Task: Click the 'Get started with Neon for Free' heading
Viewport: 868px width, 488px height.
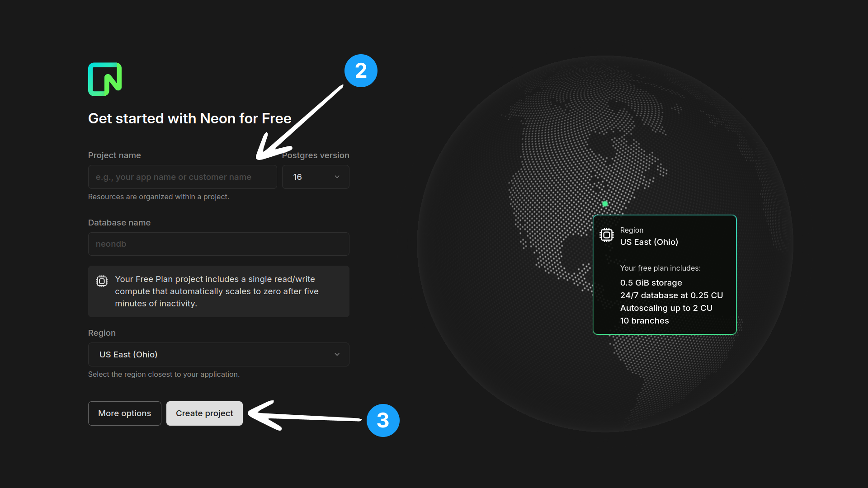Action: tap(190, 118)
